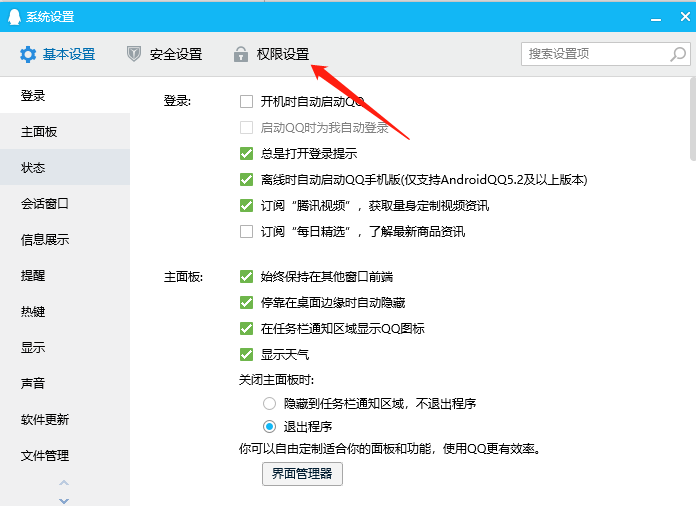
Task: Uncheck 始终保持在其他窗口前端
Action: [x=246, y=277]
